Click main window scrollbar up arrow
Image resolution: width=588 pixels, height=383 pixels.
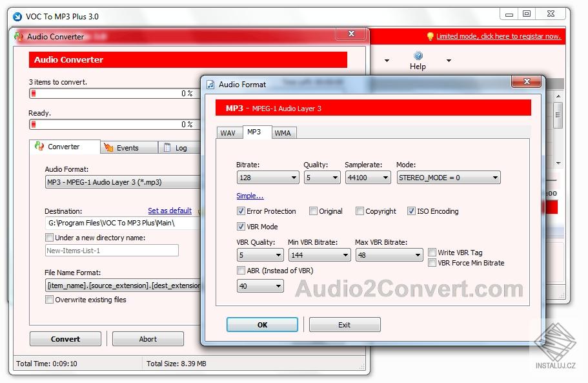point(558,96)
